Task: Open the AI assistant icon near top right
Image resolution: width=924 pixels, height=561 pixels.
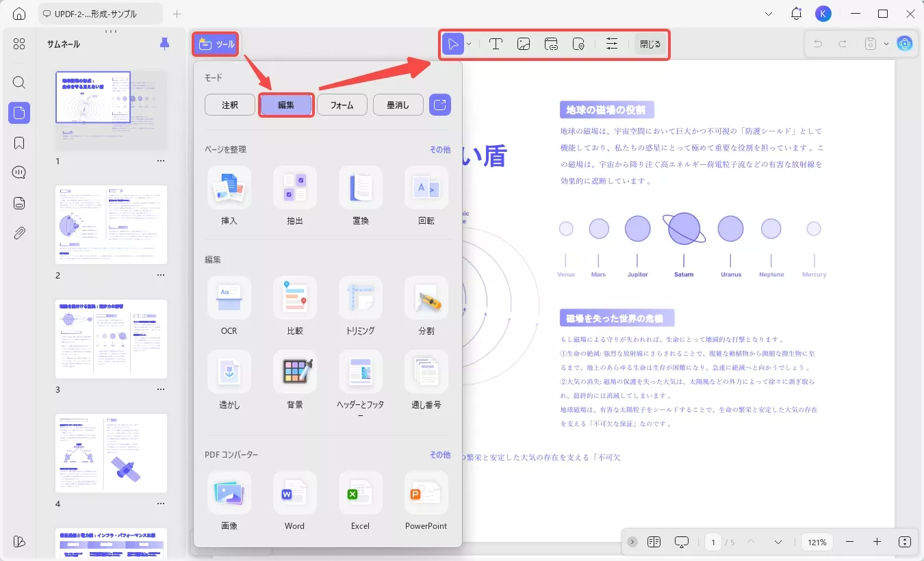Action: [905, 43]
